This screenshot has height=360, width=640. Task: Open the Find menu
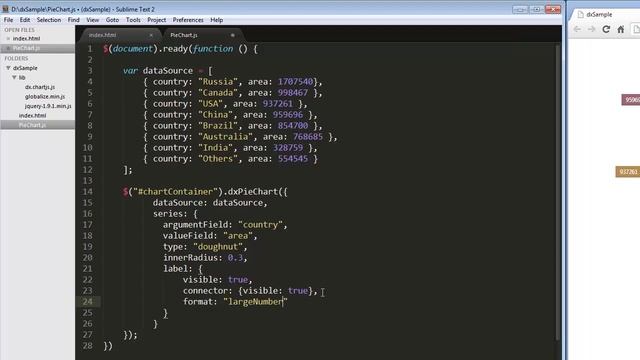73,20
